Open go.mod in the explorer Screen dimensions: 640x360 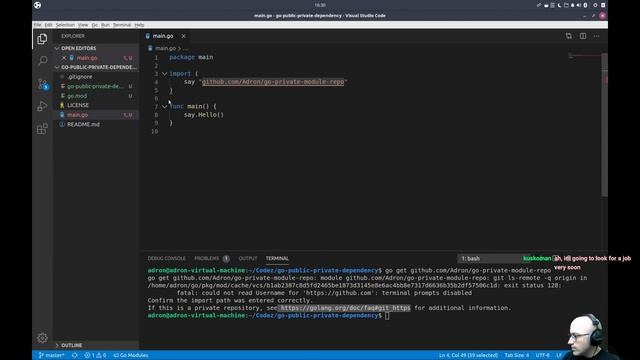click(x=96, y=96)
